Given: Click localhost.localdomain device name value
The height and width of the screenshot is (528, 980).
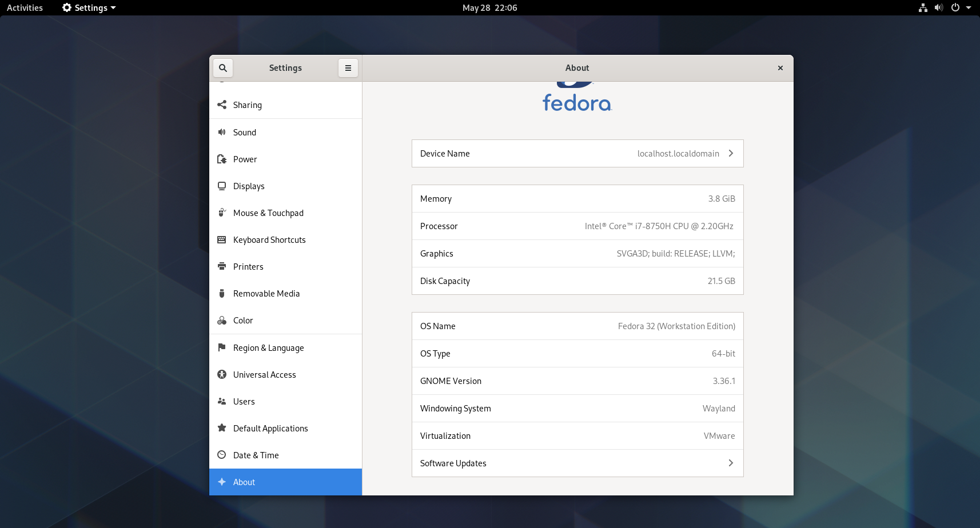Looking at the screenshot, I should click(x=678, y=154).
